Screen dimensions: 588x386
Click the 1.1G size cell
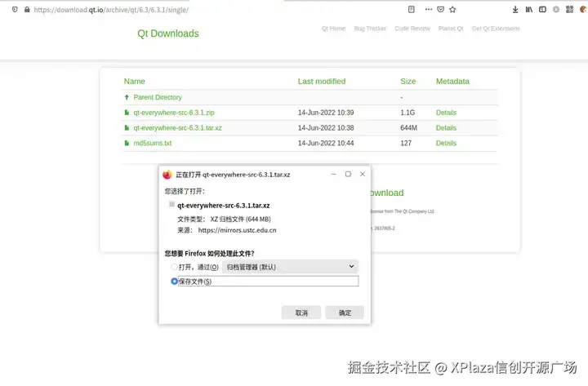point(408,113)
